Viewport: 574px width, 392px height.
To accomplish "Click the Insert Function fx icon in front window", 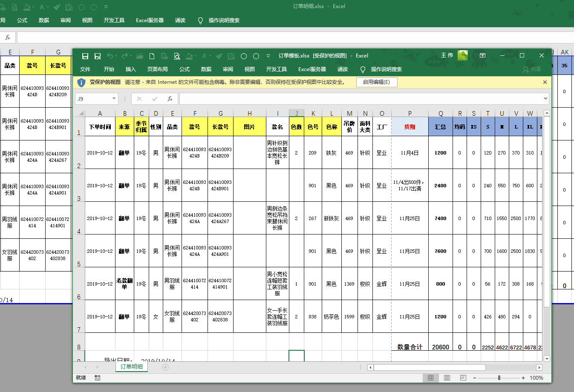I will click(x=170, y=99).
